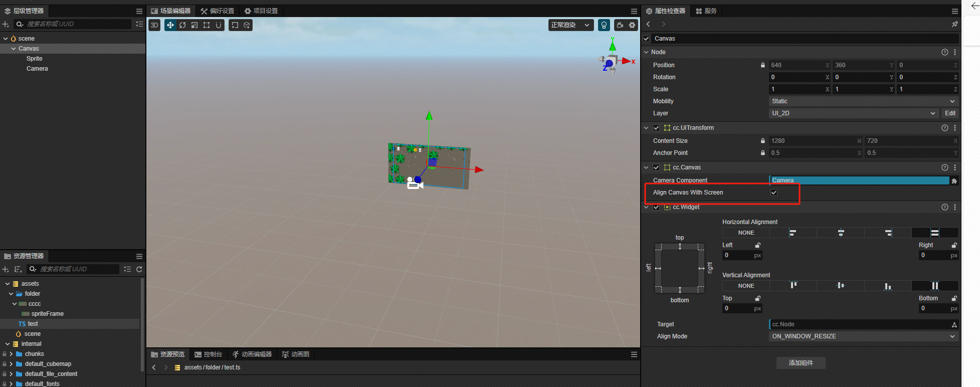Image resolution: width=980 pixels, height=387 pixels.
Task: Open the scene gizmo gear settings
Action: pyautogui.click(x=632, y=25)
